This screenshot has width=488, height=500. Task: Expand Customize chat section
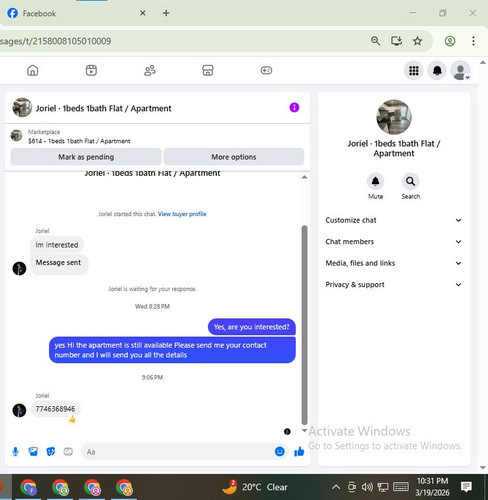point(394,220)
